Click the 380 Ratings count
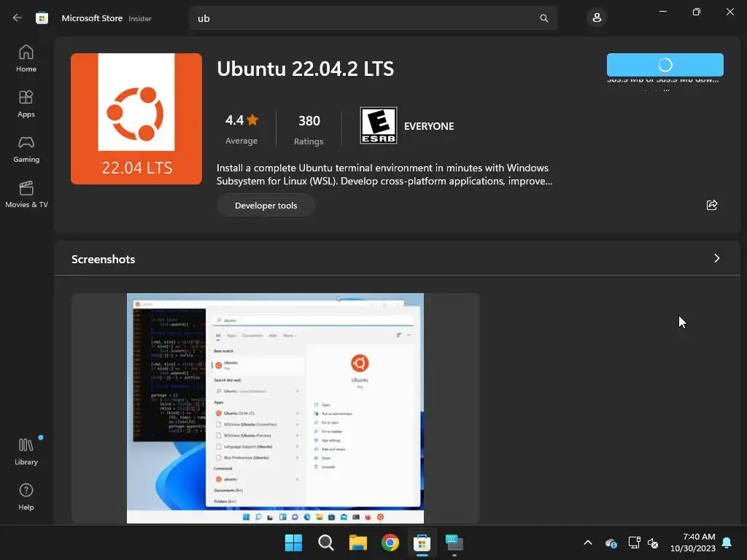Screen dimensions: 747x560 point(309,128)
